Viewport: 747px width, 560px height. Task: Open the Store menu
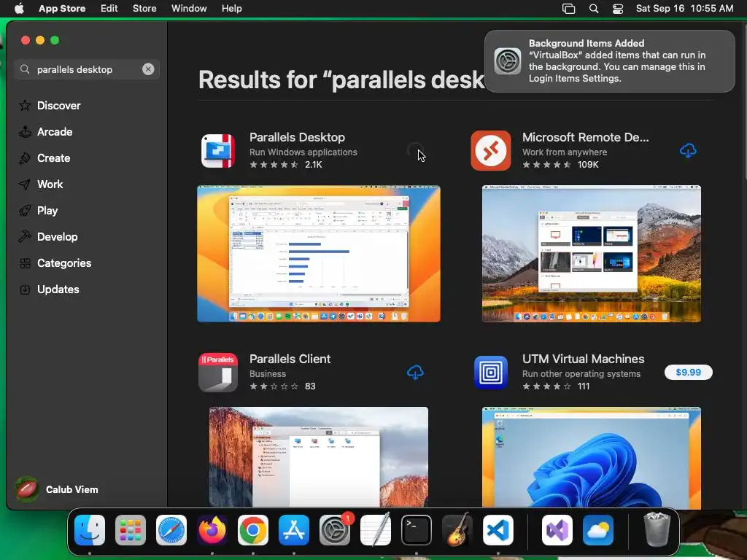[144, 9]
